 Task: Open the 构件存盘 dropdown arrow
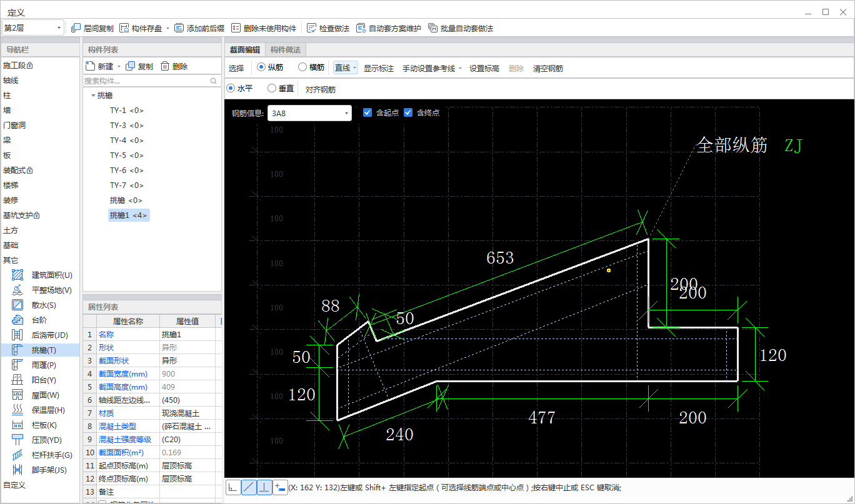coord(167,29)
